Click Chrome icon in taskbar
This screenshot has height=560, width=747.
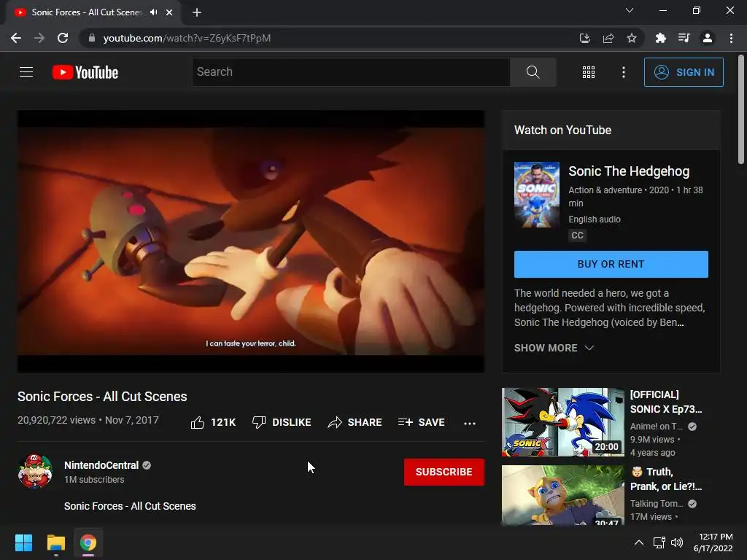(88, 542)
